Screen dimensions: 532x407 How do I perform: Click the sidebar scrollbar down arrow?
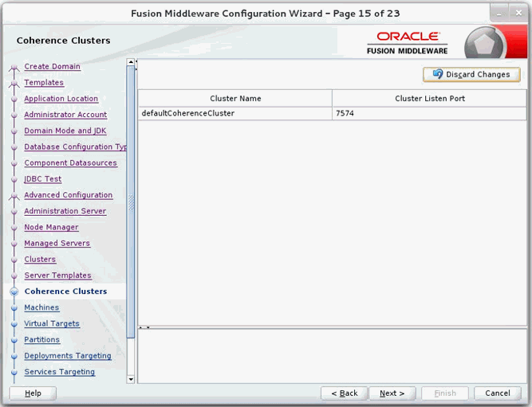click(132, 379)
